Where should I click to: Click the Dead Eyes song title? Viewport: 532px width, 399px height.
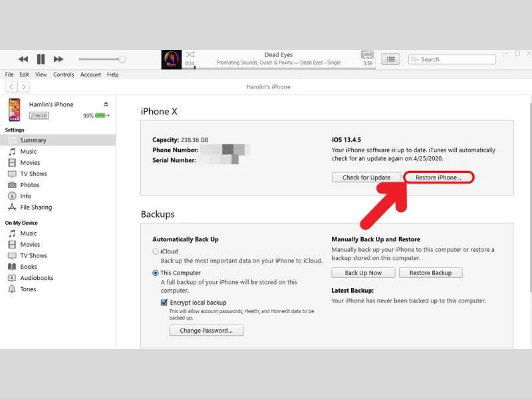[x=279, y=55]
